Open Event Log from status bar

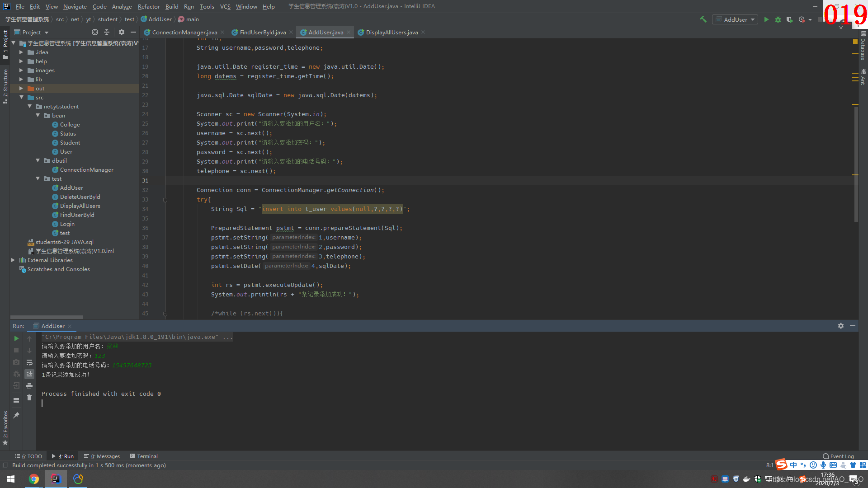(x=839, y=456)
